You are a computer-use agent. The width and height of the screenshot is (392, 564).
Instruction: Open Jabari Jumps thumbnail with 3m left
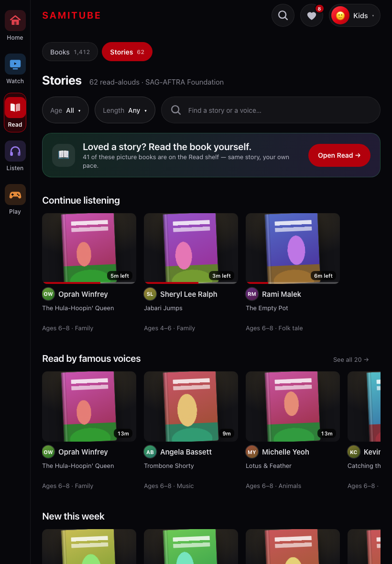pyautogui.click(x=191, y=248)
